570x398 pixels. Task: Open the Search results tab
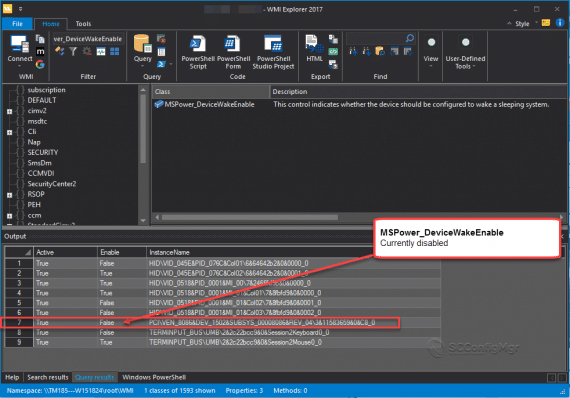pyautogui.click(x=48, y=377)
